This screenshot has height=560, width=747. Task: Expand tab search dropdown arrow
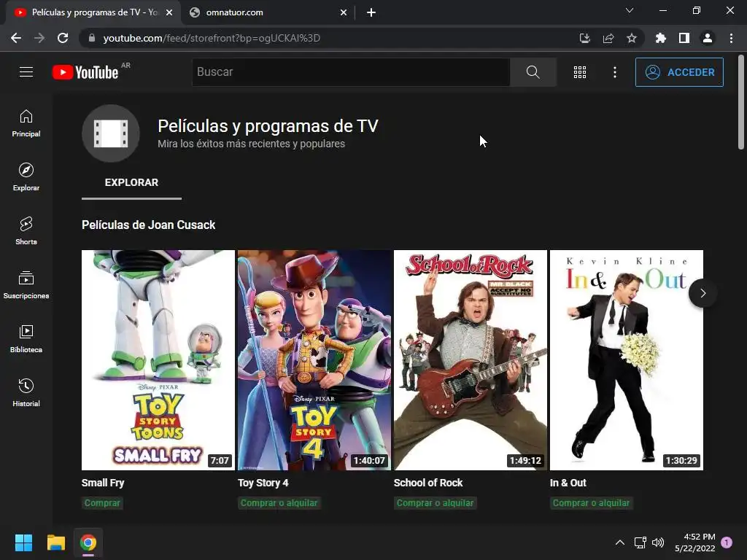[630, 10]
